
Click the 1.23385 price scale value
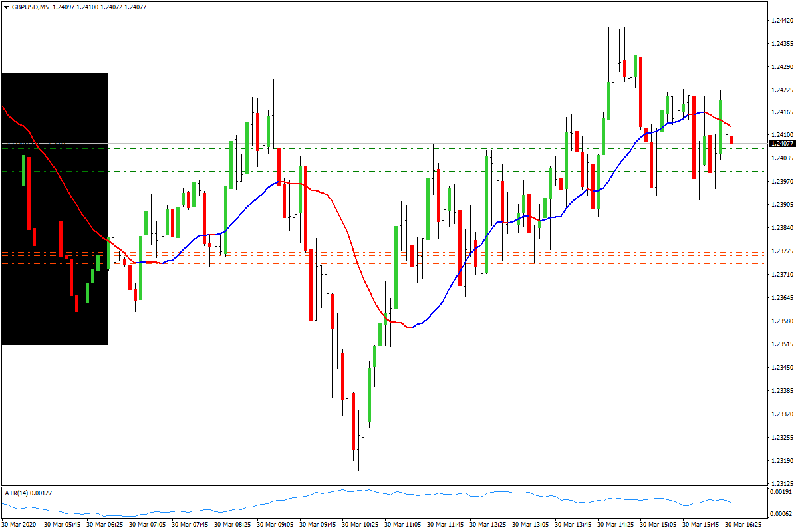(783, 391)
